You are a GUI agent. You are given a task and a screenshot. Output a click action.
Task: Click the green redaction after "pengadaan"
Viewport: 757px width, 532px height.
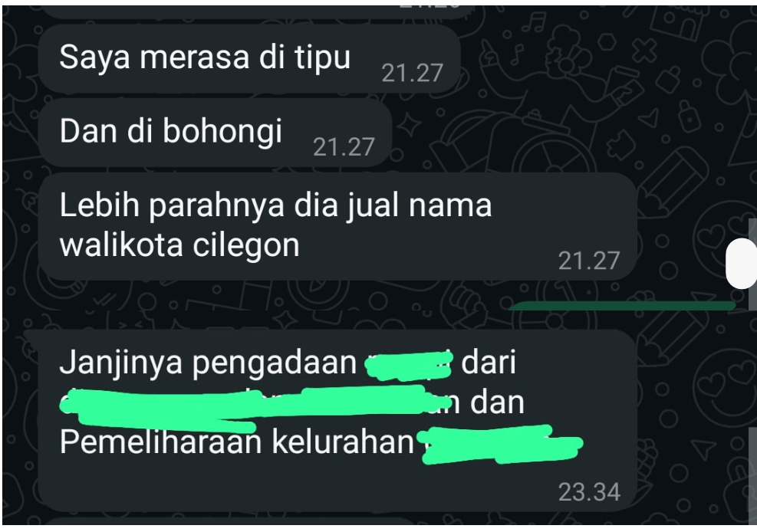pyautogui.click(x=409, y=366)
